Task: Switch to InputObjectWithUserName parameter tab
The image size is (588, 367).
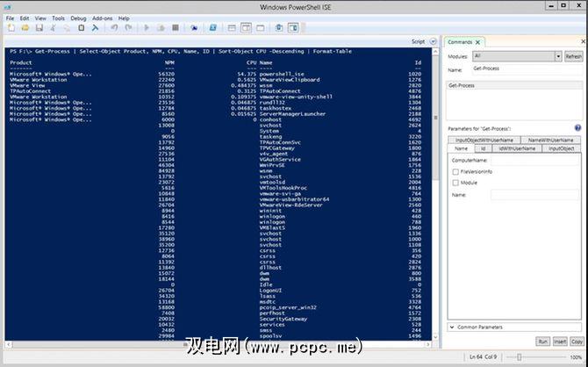Action: pos(484,140)
